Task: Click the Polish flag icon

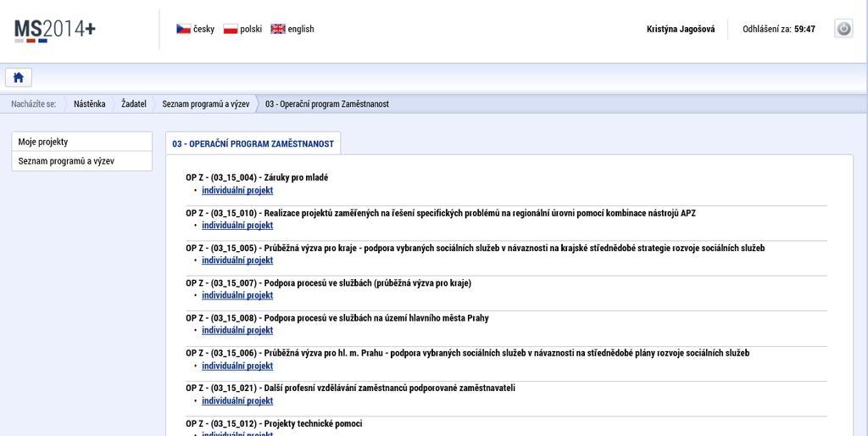Action: tap(231, 29)
